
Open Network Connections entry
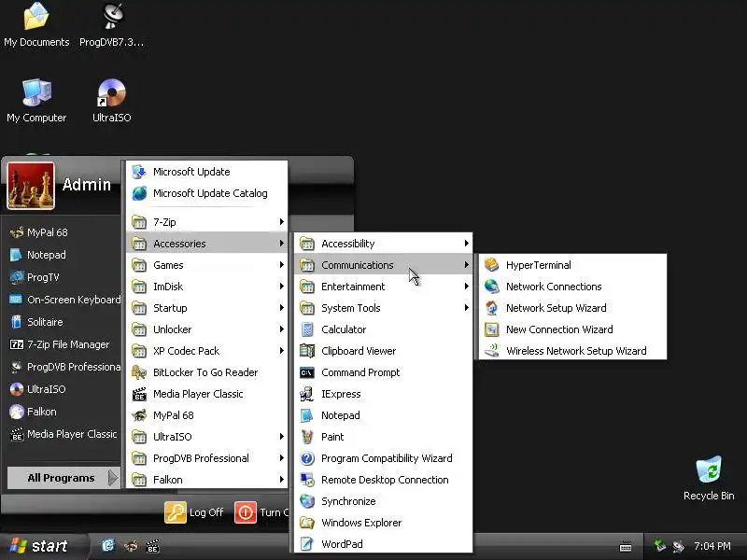(572, 287)
